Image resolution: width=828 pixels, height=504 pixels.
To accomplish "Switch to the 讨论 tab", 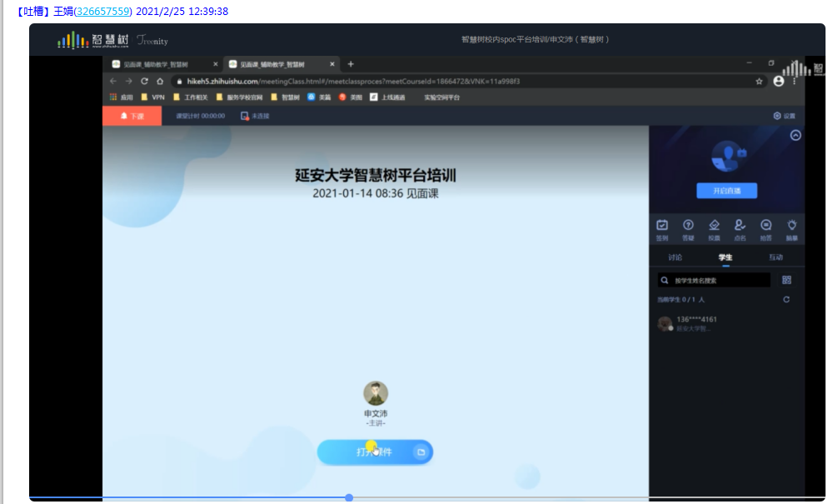I will tap(676, 257).
